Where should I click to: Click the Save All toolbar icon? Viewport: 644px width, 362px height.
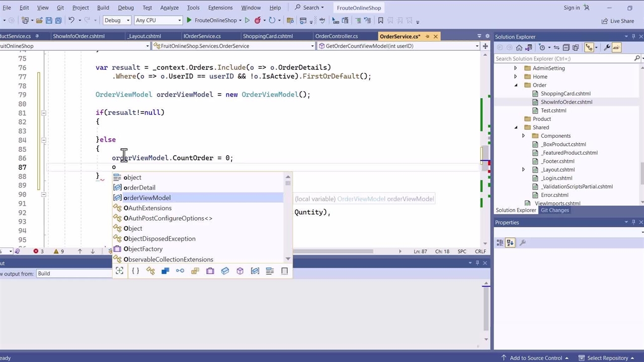click(x=58, y=21)
